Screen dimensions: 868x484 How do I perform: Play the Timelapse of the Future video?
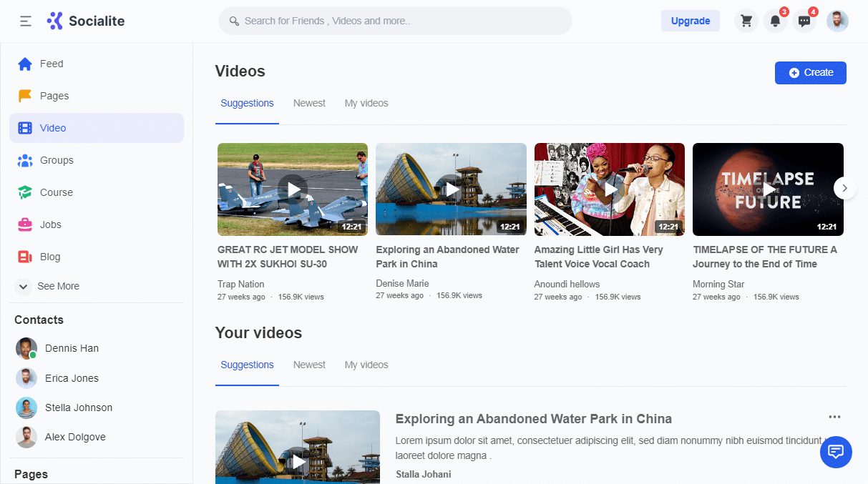coord(768,189)
